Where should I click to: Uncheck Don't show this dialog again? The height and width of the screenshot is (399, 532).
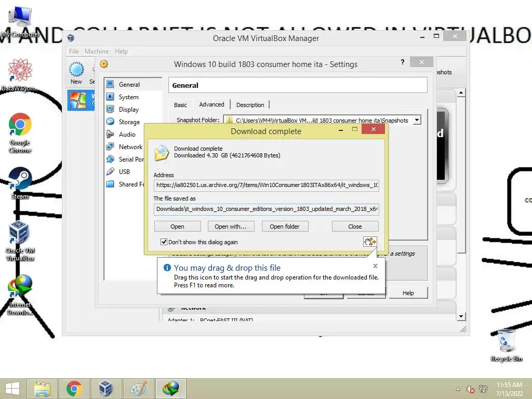tap(164, 242)
